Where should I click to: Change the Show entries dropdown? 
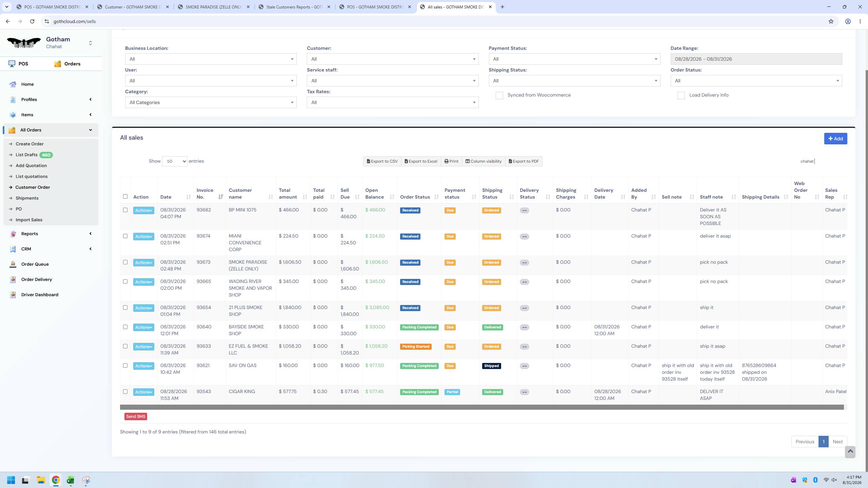point(175,161)
